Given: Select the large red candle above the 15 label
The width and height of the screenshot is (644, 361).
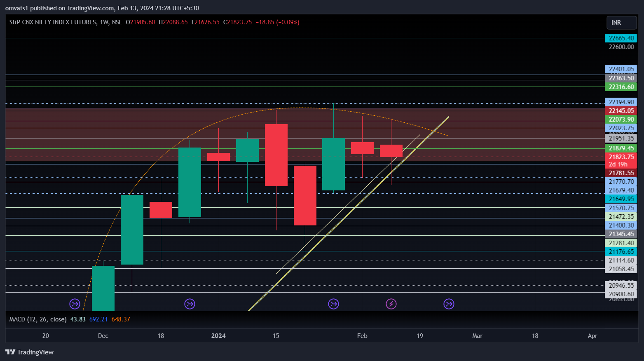Looking at the screenshot, I should coord(276,155).
